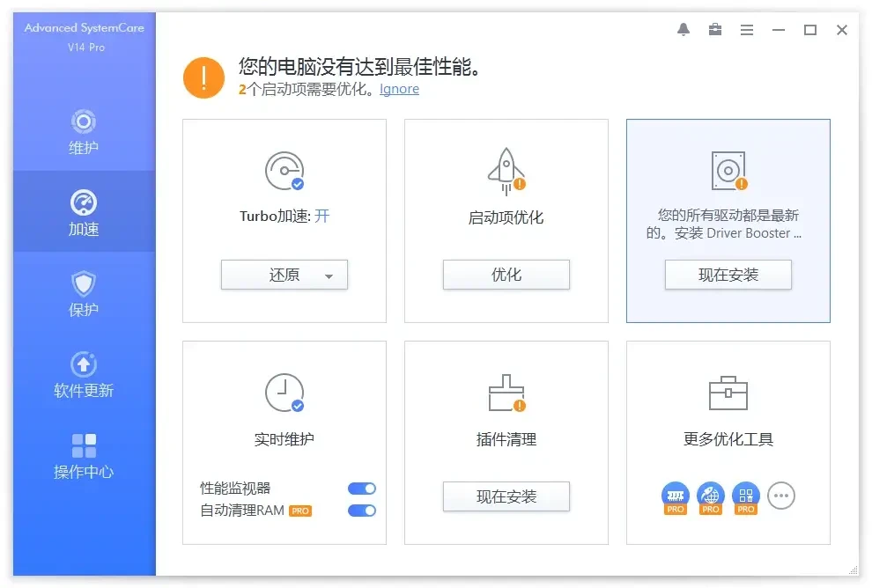872x588 pixels.
Task: Install Driver Booster via 现在安装 button
Action: [x=728, y=275]
